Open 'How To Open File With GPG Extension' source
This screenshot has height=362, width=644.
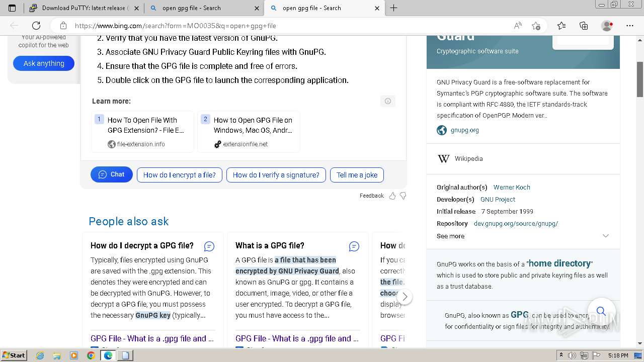[x=142, y=132]
